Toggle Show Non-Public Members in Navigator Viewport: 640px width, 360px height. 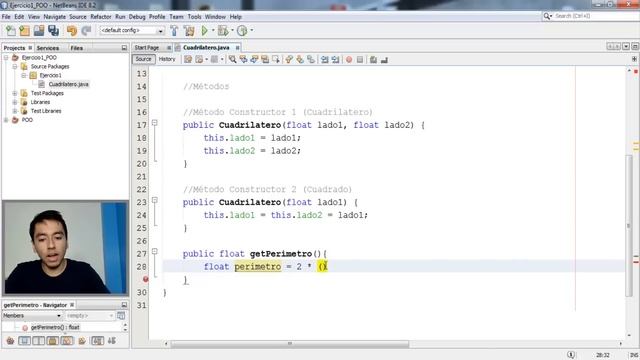point(53,340)
